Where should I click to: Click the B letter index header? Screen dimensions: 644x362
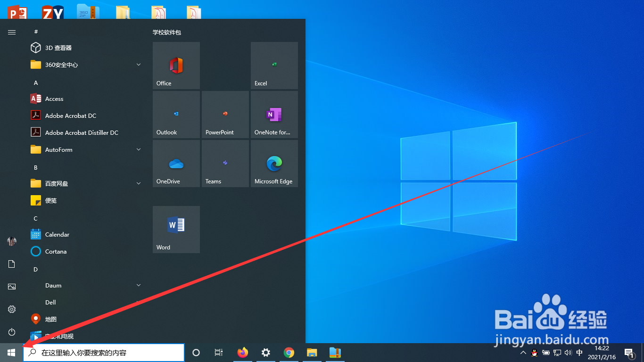pos(36,168)
